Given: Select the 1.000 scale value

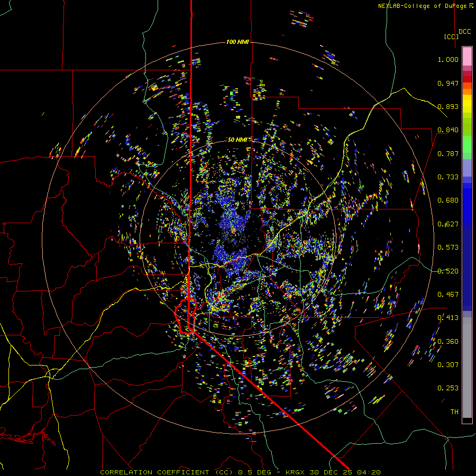Looking at the screenshot, I should pos(448,59).
